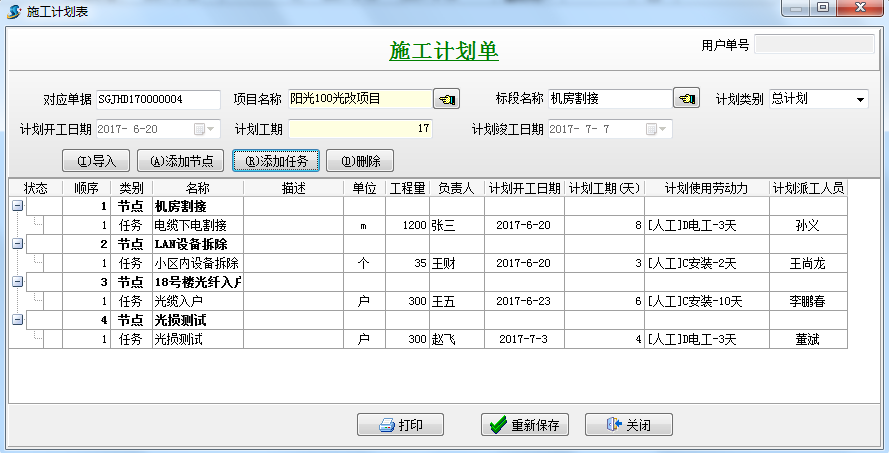
Task: Click the 用户单号 input field
Action: click(815, 44)
